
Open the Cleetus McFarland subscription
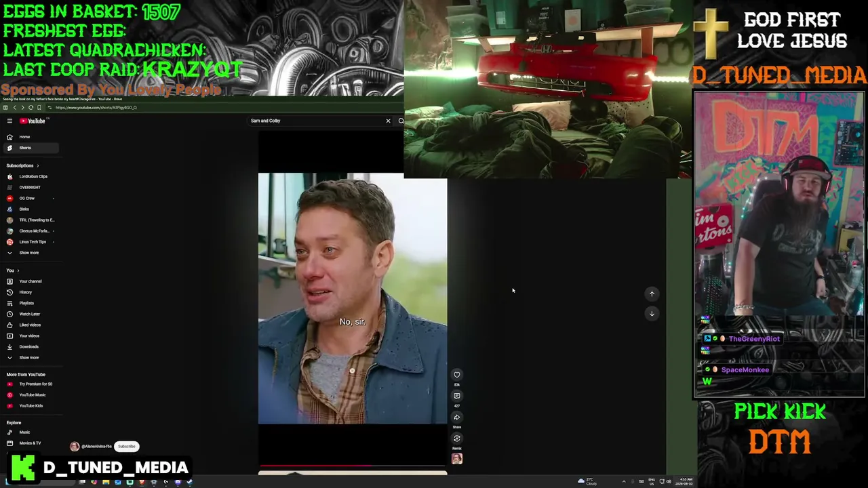[31, 230]
